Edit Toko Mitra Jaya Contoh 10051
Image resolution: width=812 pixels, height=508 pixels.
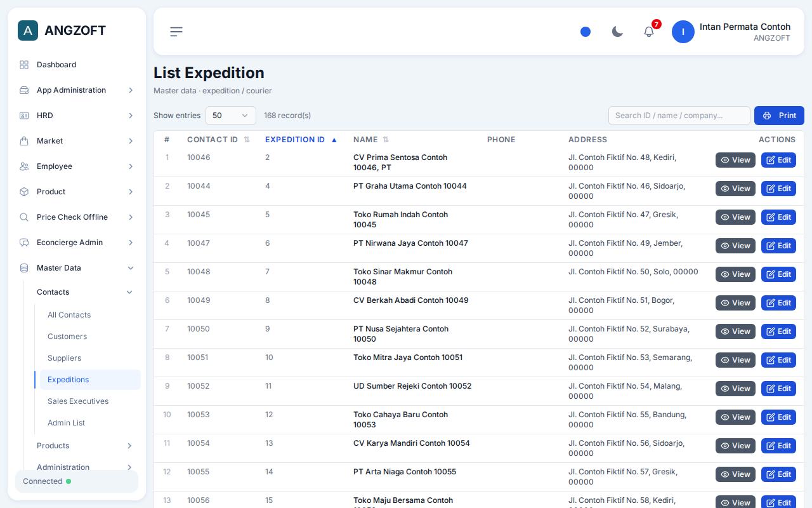coord(778,360)
